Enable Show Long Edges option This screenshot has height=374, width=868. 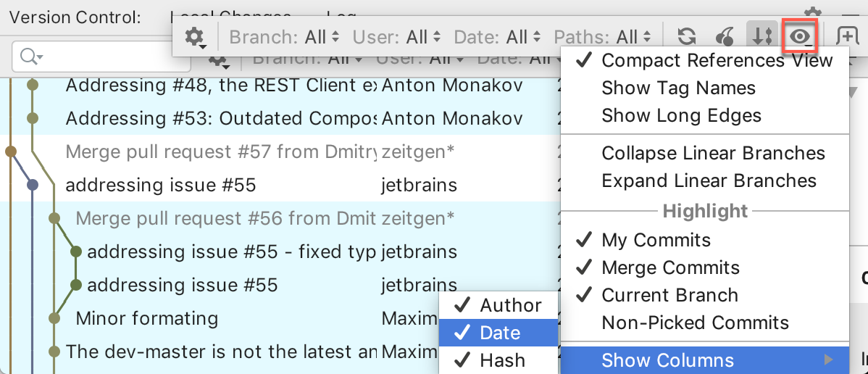tap(705, 116)
